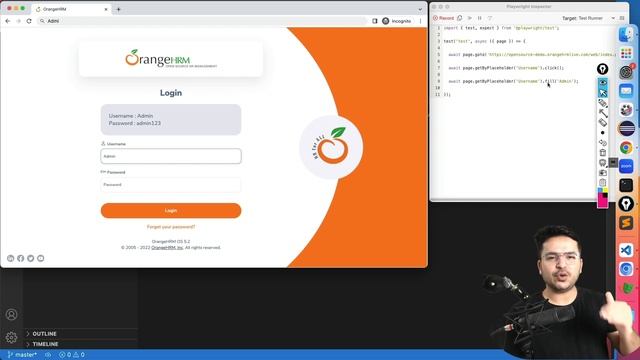Close the OrangeHRM browser tab
The width and height of the screenshot is (640, 360).
tap(106, 9)
